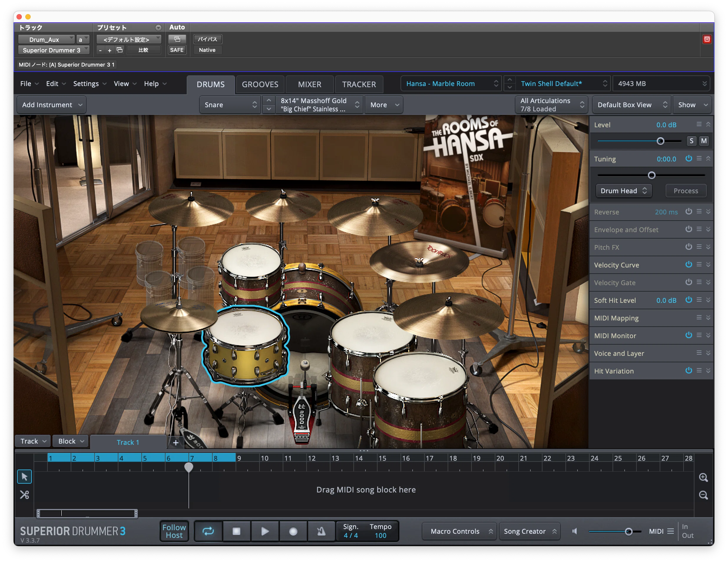Stop playback in the transport
Viewport: 728px width, 562px height.
pyautogui.click(x=236, y=531)
